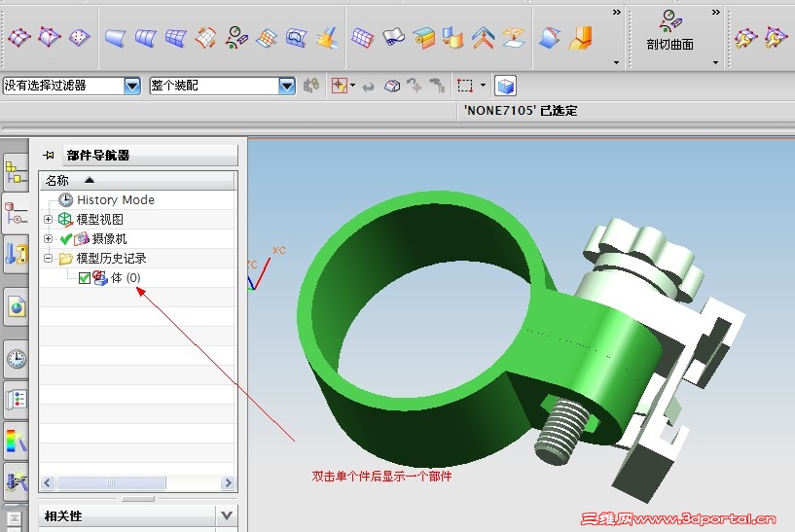Open 剖切曲面 toolbar options small arrow
The height and width of the screenshot is (532, 795).
[715, 62]
